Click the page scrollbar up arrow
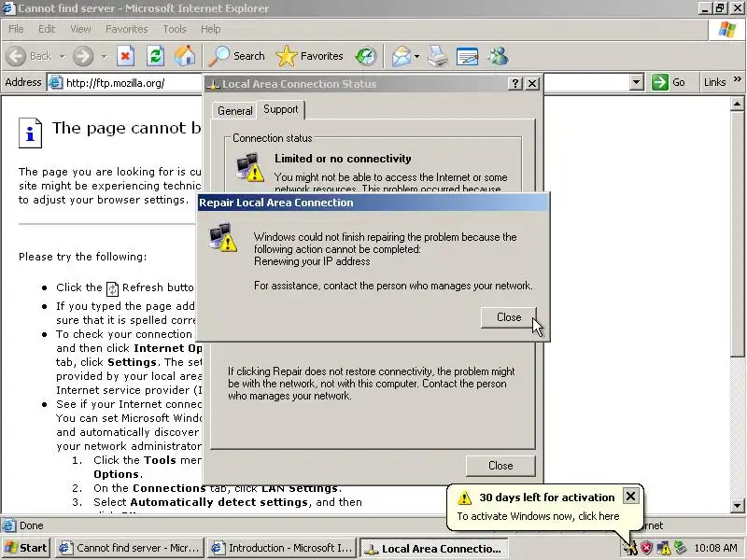 click(737, 104)
